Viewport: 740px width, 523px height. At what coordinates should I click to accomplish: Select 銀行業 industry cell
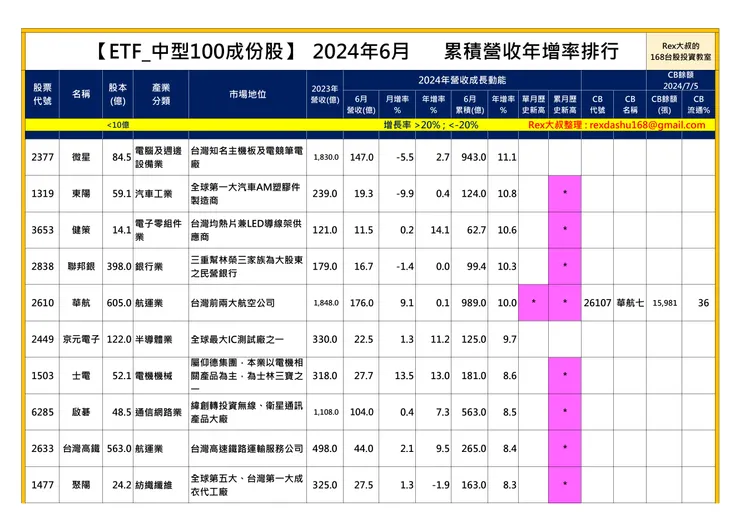(160, 266)
